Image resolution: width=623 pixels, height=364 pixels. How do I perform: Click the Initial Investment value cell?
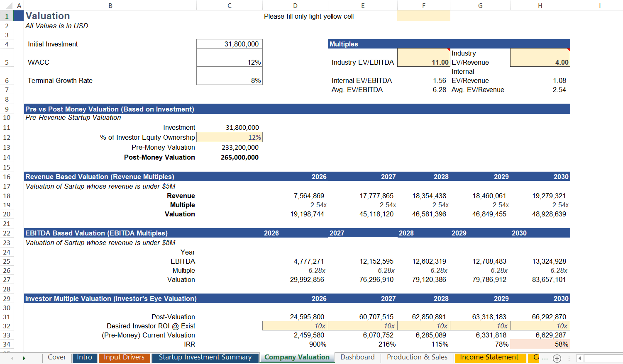point(230,44)
